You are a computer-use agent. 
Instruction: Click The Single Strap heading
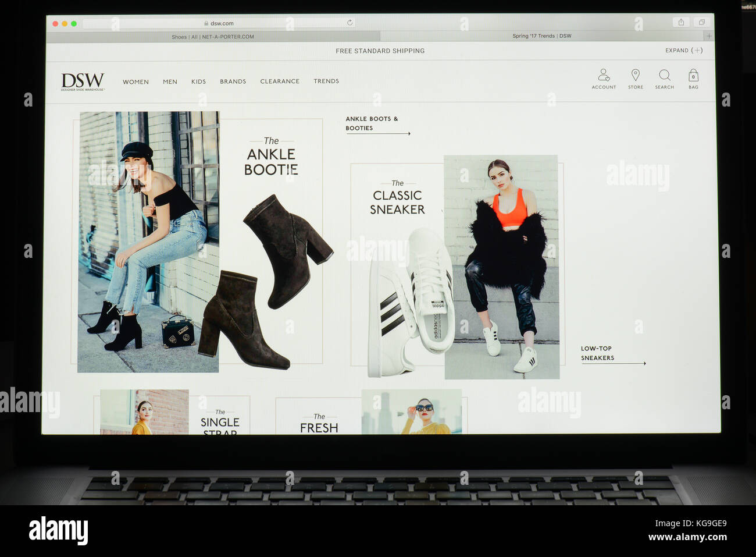220,422
